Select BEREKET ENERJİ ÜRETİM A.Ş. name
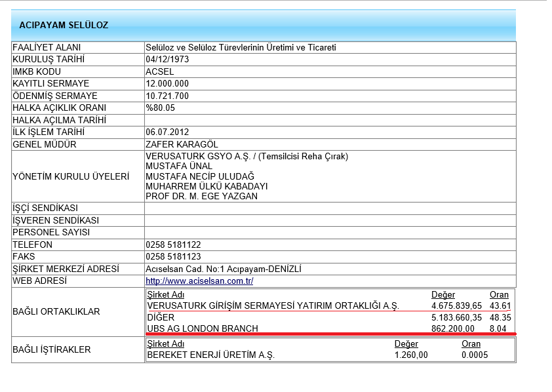The image size is (552, 392). 211,355
